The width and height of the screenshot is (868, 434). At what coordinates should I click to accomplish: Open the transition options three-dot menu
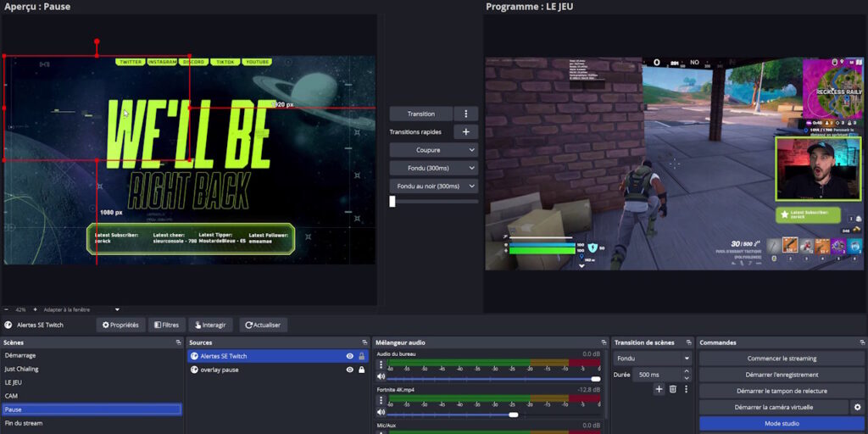465,114
